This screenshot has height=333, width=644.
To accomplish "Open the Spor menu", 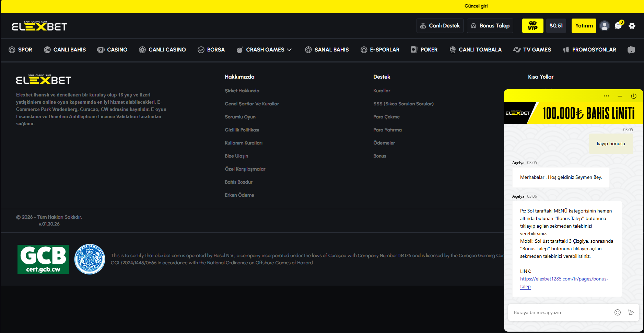I will [20, 50].
